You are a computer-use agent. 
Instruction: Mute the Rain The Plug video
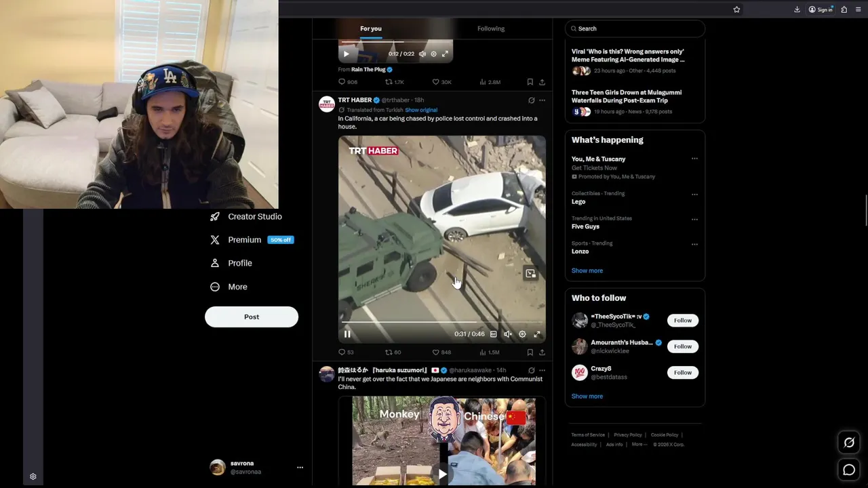pyautogui.click(x=422, y=54)
